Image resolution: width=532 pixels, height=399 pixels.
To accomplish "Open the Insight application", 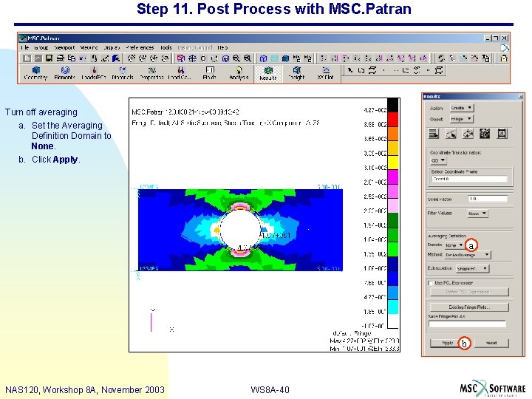I will click(x=296, y=73).
